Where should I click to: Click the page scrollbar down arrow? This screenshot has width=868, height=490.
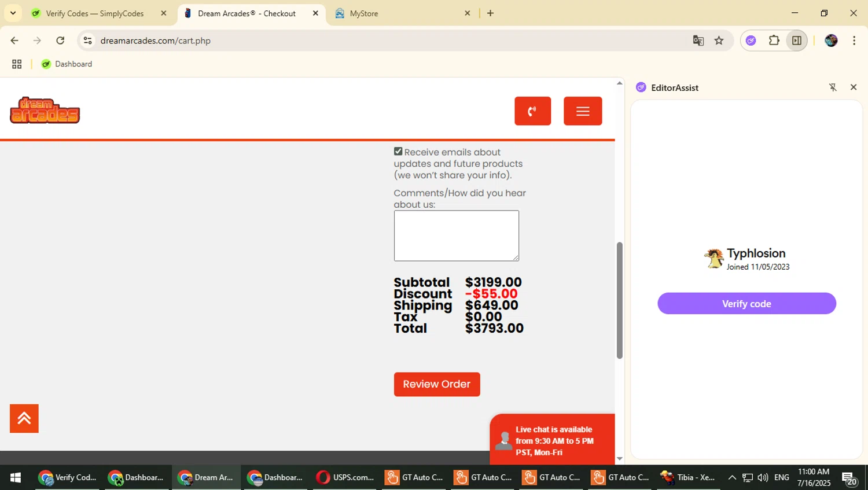(619, 459)
